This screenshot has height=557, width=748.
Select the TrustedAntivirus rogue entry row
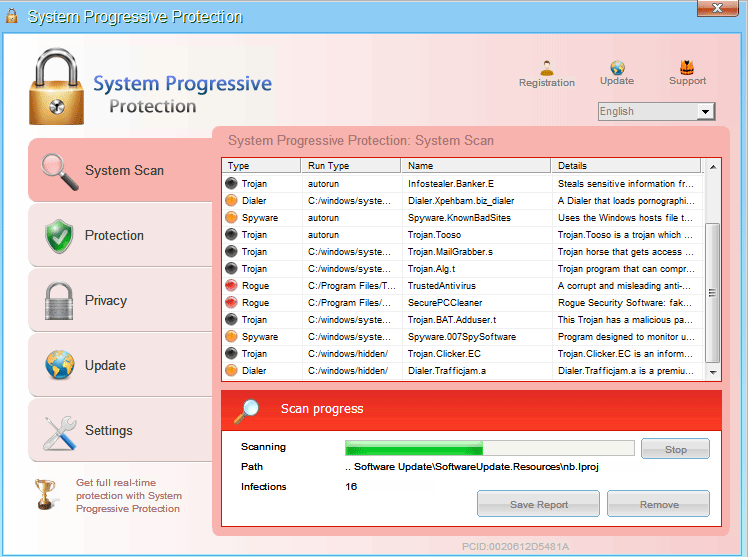[x=462, y=286]
